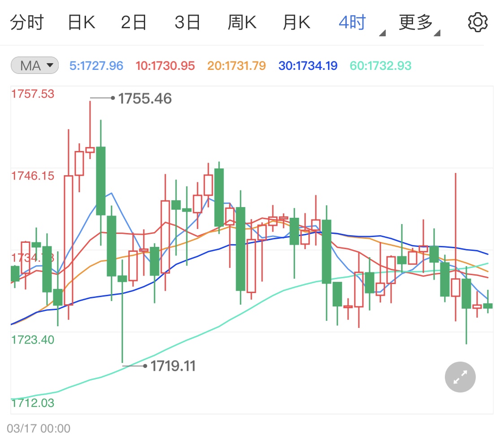Click the MA30 value 30:1734.19
Image resolution: width=504 pixels, height=440 pixels.
(x=308, y=65)
